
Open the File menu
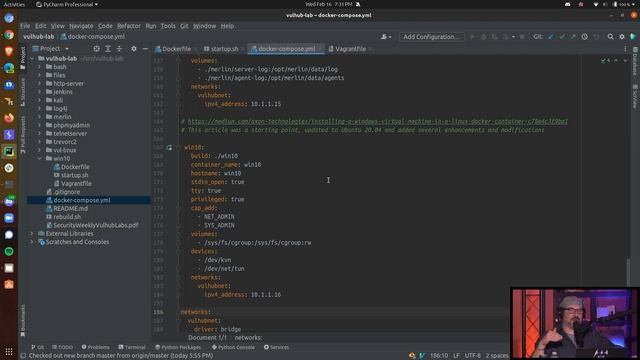pyautogui.click(x=25, y=26)
